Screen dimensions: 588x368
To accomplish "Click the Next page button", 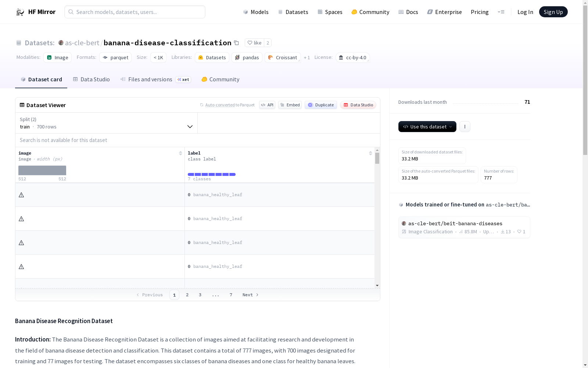I will pyautogui.click(x=251, y=295).
